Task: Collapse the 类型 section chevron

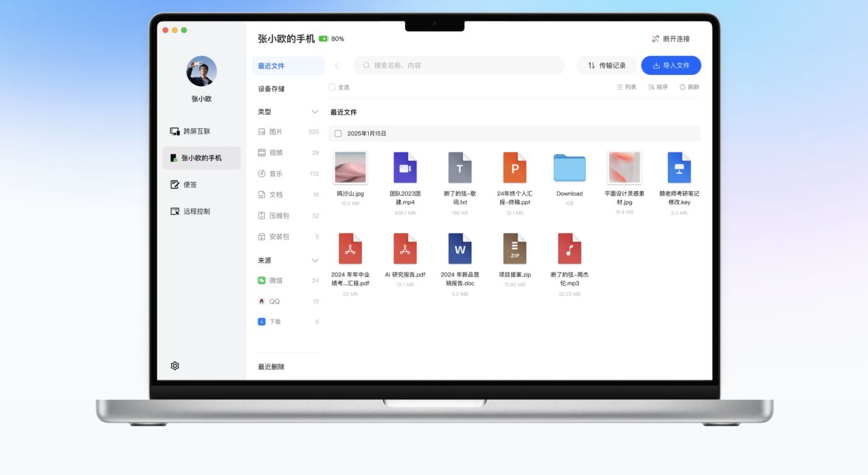Action: point(315,112)
